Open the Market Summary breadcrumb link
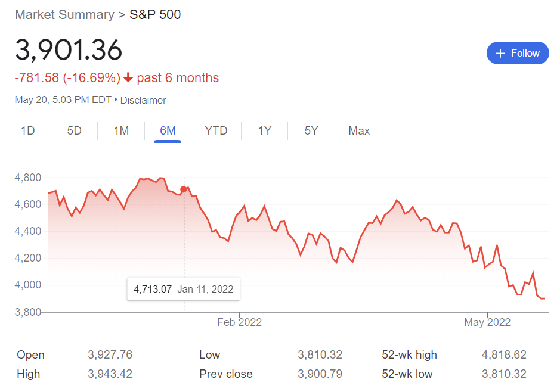 64,14
